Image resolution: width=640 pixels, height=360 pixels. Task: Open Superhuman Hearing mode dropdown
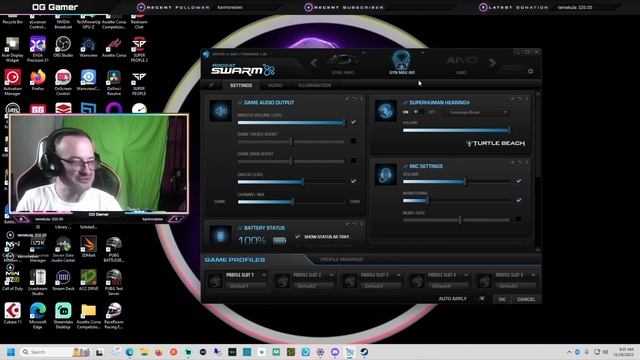point(476,112)
